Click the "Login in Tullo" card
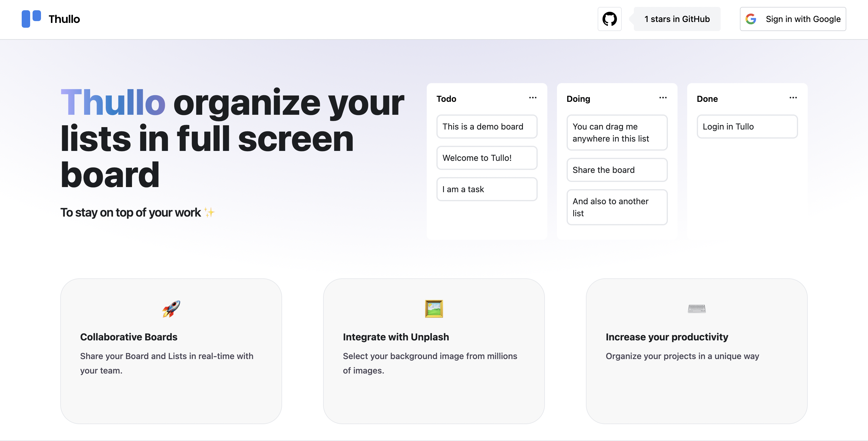Viewport: 868px width, 441px height. click(x=747, y=127)
